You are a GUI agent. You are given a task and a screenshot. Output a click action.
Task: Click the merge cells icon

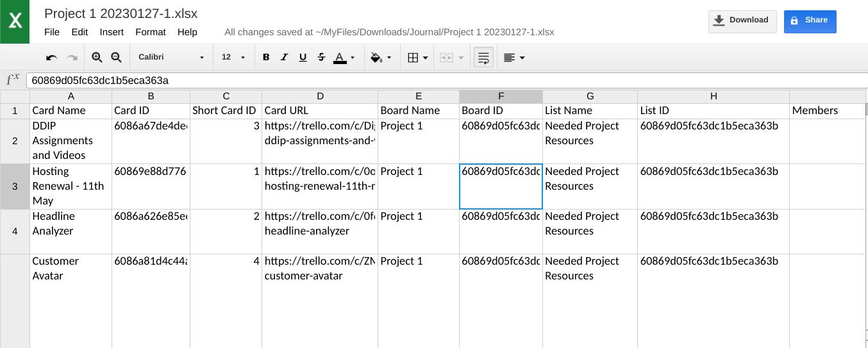coord(447,57)
